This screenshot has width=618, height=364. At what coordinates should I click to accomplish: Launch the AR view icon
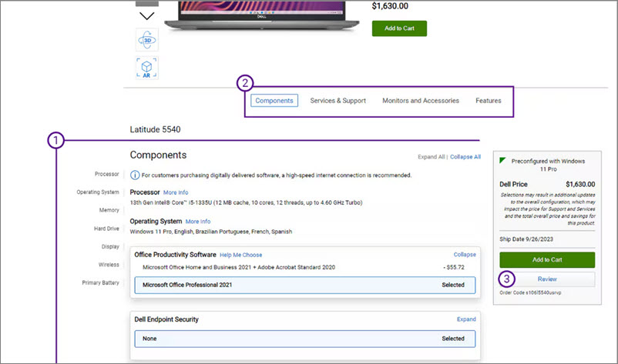click(x=146, y=68)
